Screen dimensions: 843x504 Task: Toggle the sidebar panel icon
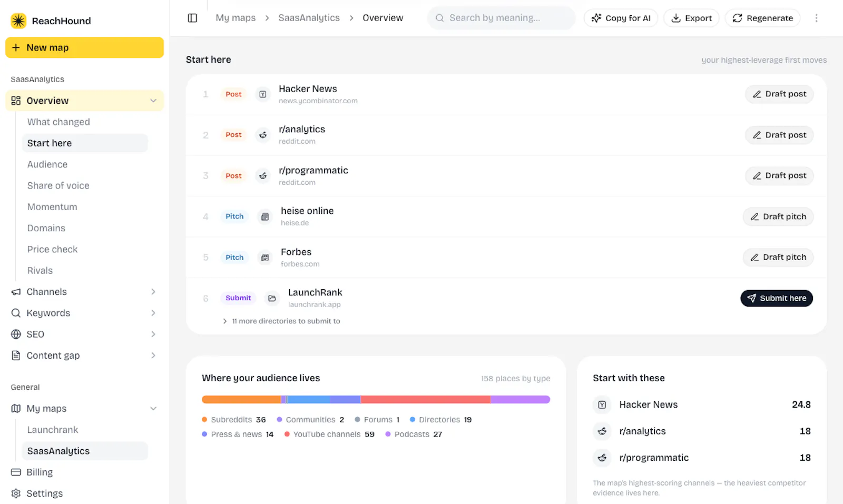point(192,18)
